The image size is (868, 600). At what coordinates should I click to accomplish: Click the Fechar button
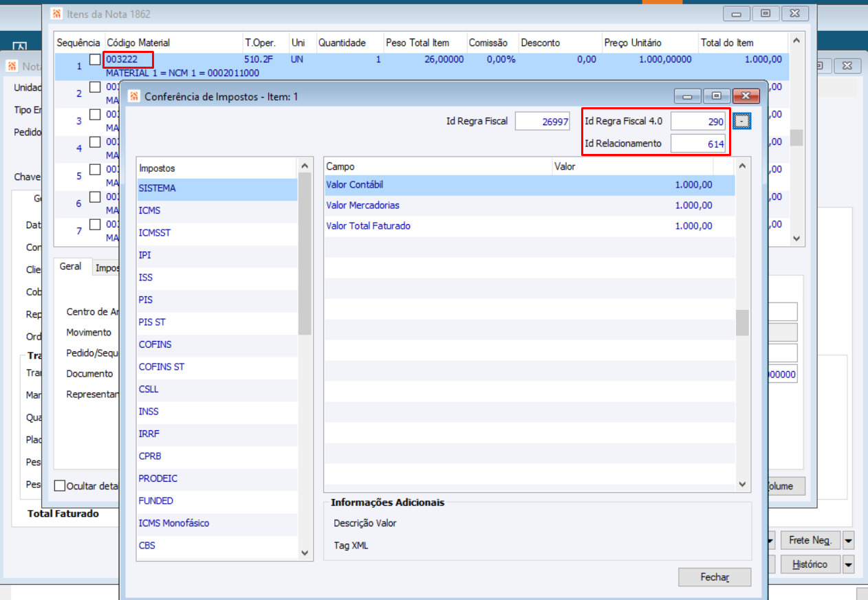[x=715, y=577]
